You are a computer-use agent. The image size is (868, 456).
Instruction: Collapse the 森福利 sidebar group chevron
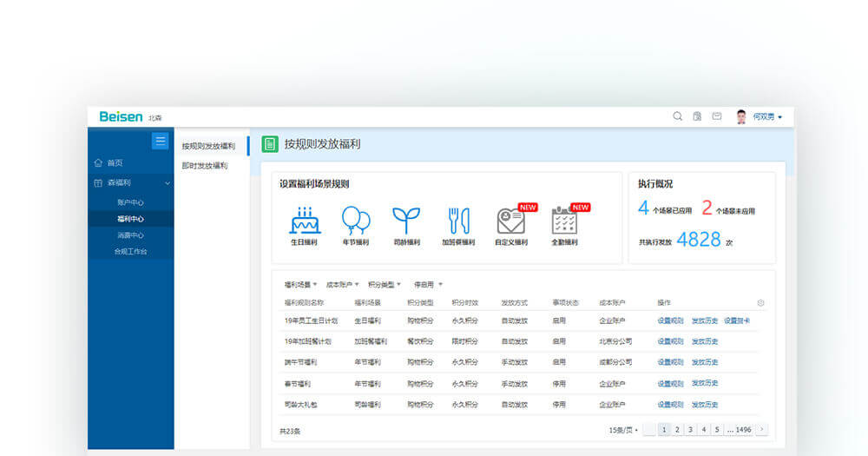coord(168,183)
